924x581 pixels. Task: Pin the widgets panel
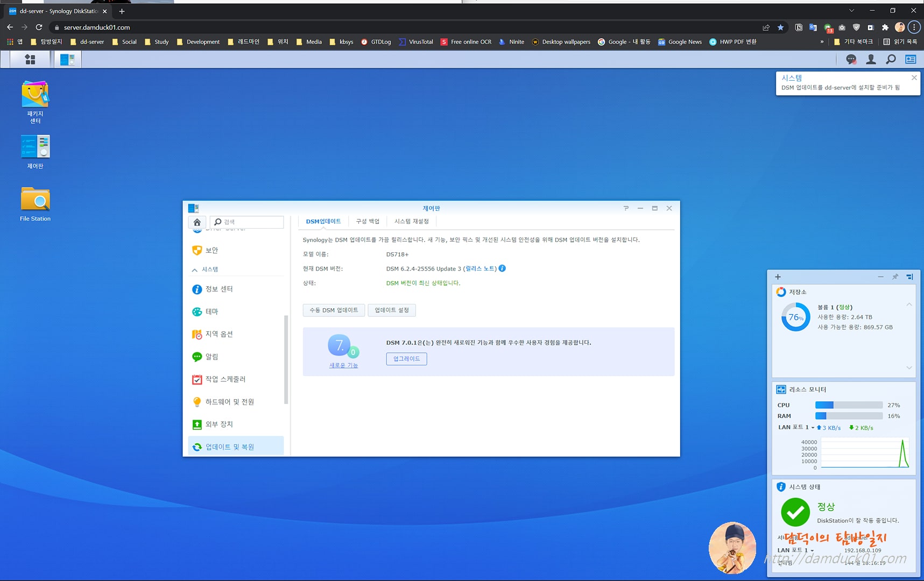[895, 277]
